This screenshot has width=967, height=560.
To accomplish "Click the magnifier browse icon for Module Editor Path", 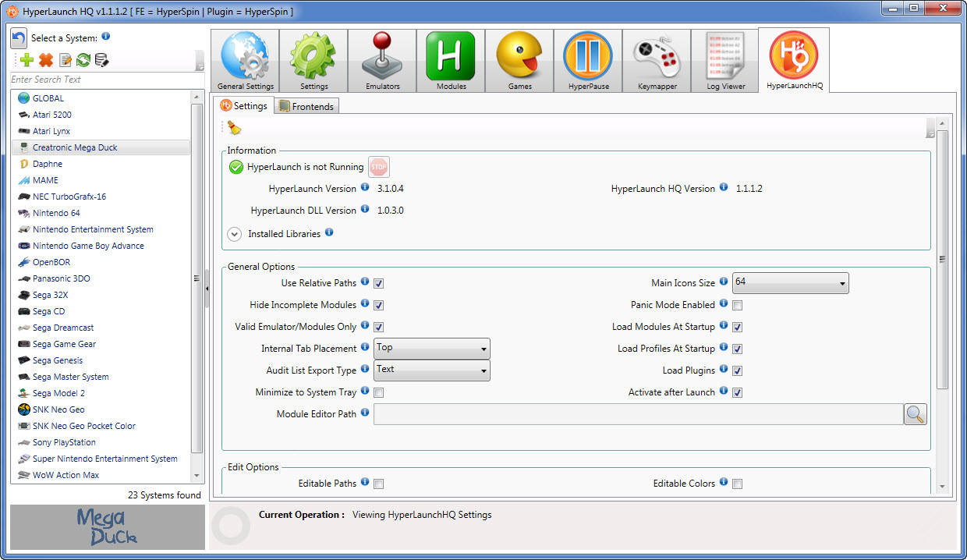I will click(916, 414).
